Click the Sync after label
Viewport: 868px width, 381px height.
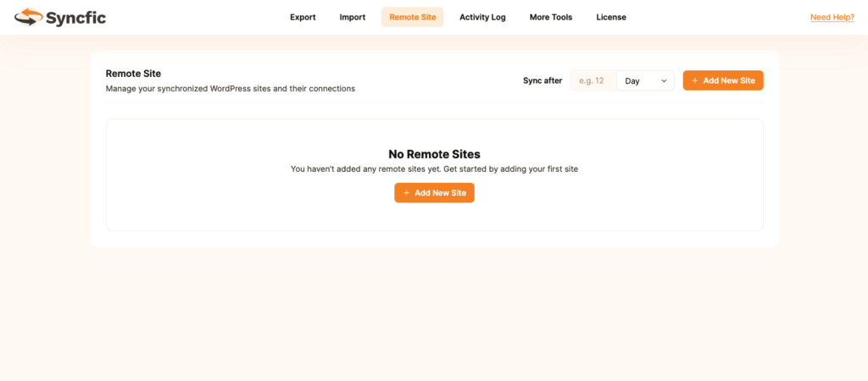[542, 80]
